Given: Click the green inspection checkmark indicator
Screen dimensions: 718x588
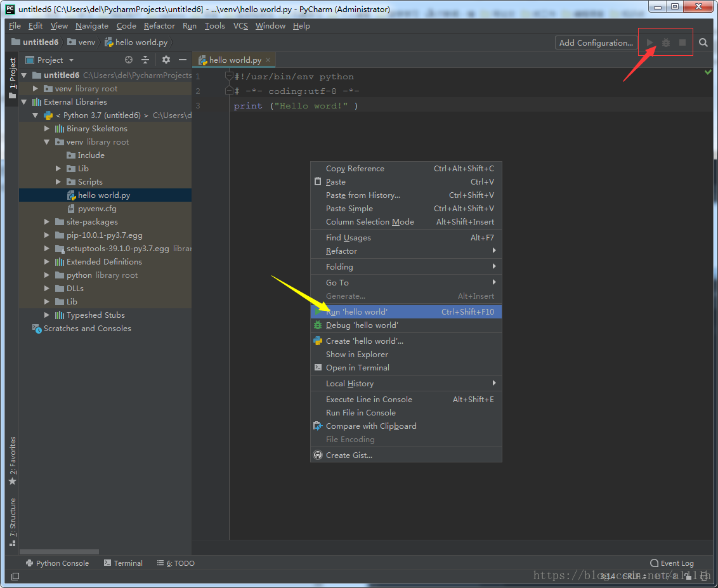Looking at the screenshot, I should click(x=708, y=72).
